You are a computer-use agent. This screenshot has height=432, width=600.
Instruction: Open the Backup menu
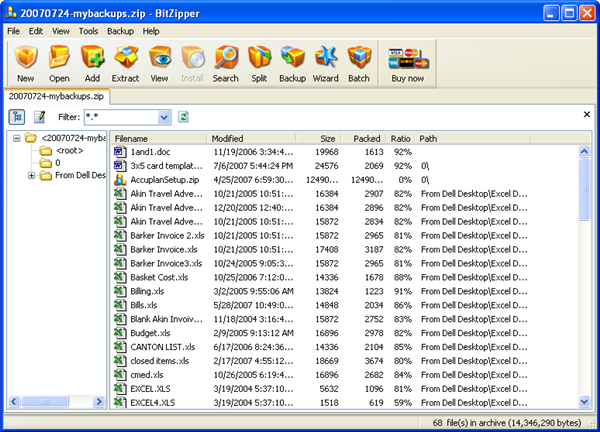[x=120, y=31]
